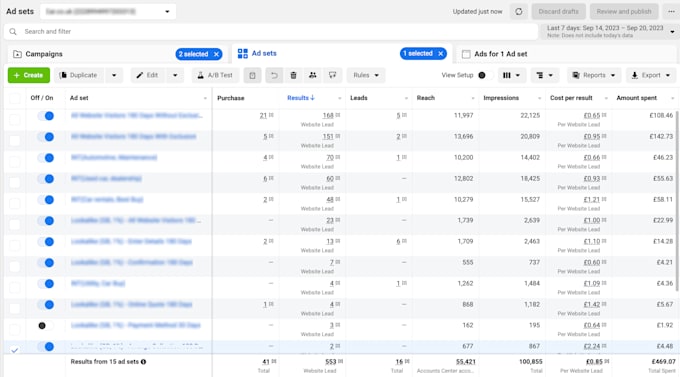
Task: Sort by the Impressions column header
Action: tap(501, 98)
